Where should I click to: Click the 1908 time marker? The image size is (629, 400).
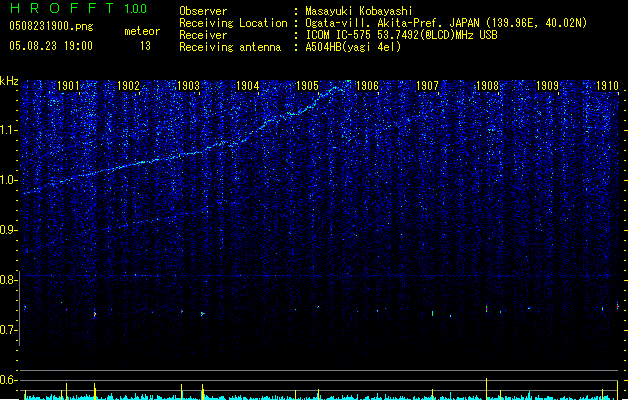pyautogui.click(x=487, y=85)
